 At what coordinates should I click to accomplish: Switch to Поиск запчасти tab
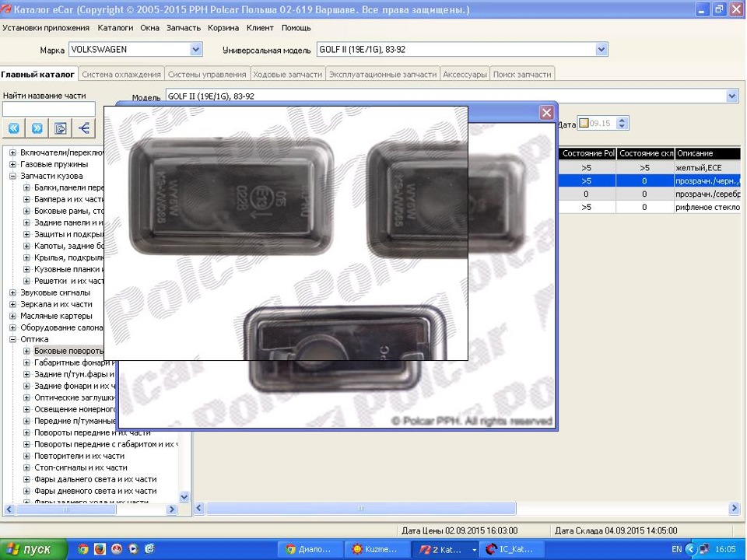tap(521, 75)
